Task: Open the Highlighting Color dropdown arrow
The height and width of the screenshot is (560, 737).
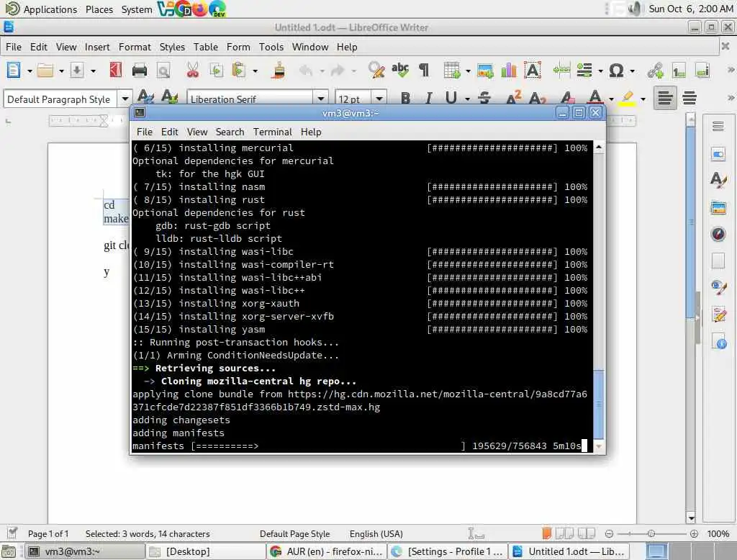Action: click(643, 99)
